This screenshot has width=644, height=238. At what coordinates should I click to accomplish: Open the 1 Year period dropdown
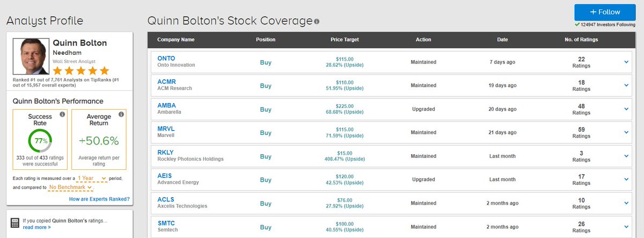(x=91, y=178)
